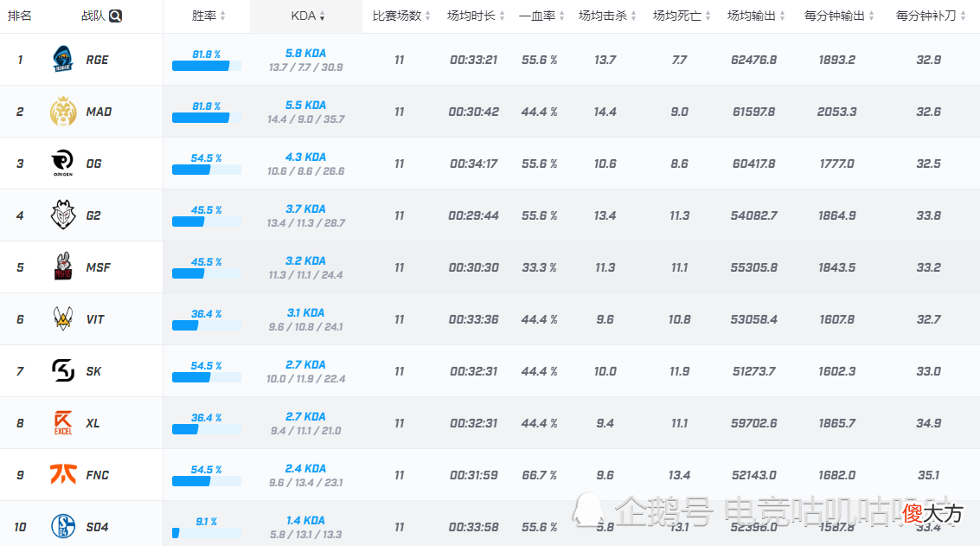
Task: Click the 1777.0 damage per minute cell
Action: [837, 164]
